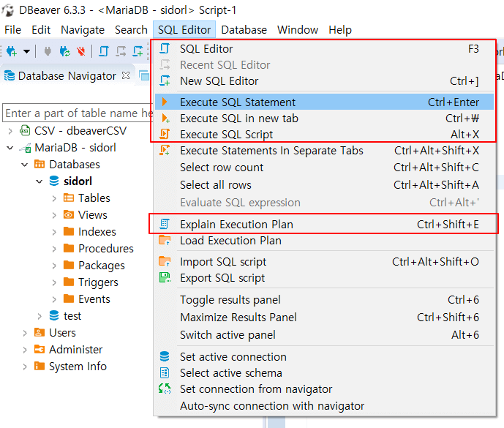Choose Export SQL script menu entry
This screenshot has height=428, width=504.
click(324, 278)
